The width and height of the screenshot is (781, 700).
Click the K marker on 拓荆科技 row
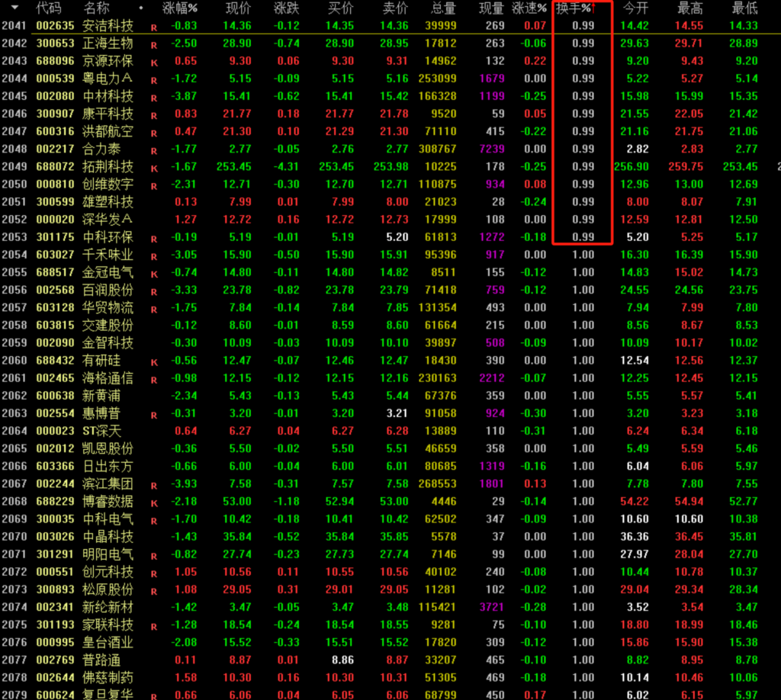coord(154,169)
